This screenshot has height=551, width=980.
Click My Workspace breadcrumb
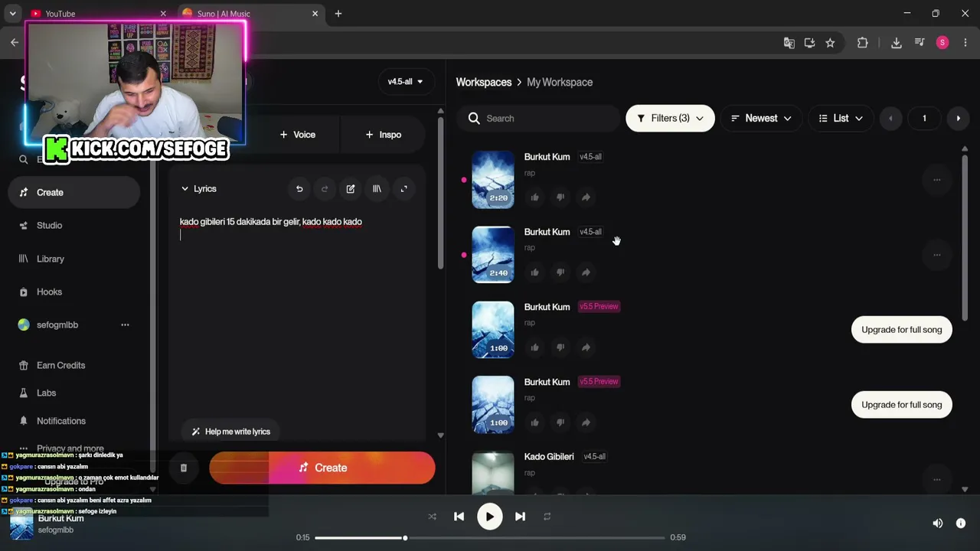[x=560, y=82]
